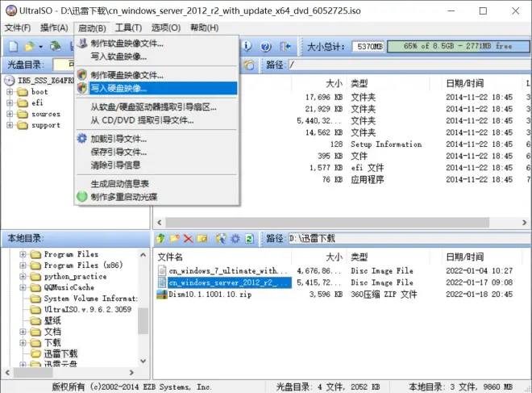Click the Exit door icon in toolbar
The height and width of the screenshot is (393, 532).
click(285, 47)
